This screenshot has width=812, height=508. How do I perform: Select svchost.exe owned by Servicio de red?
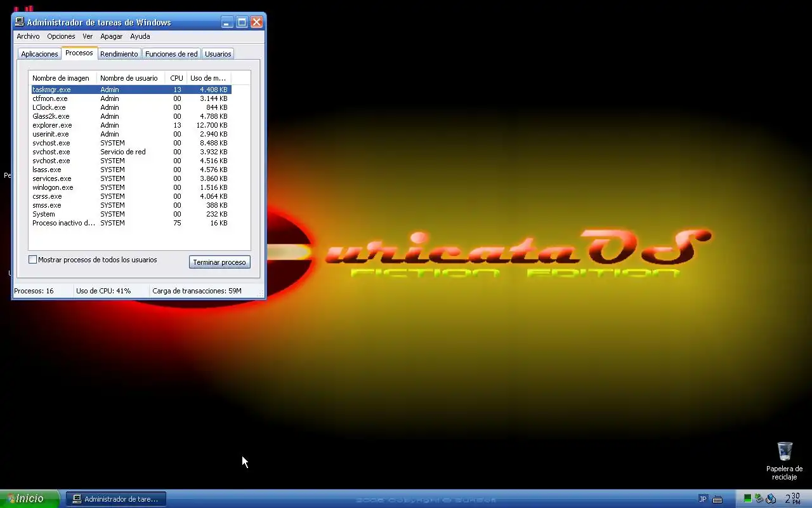[131, 152]
